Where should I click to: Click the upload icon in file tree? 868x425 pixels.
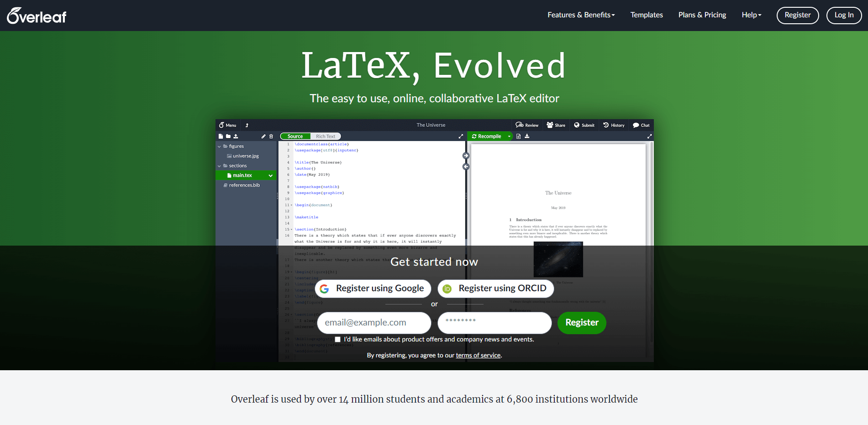[x=236, y=136]
